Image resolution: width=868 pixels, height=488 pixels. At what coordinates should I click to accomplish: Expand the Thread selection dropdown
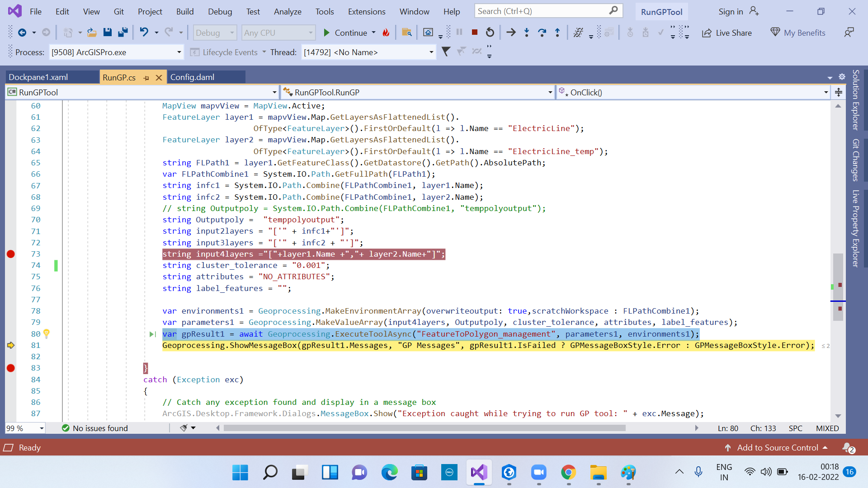pyautogui.click(x=431, y=52)
